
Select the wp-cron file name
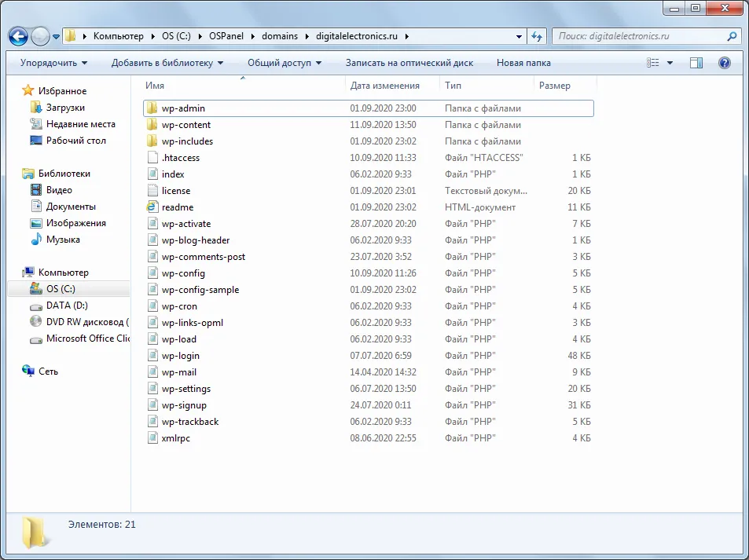tap(179, 306)
